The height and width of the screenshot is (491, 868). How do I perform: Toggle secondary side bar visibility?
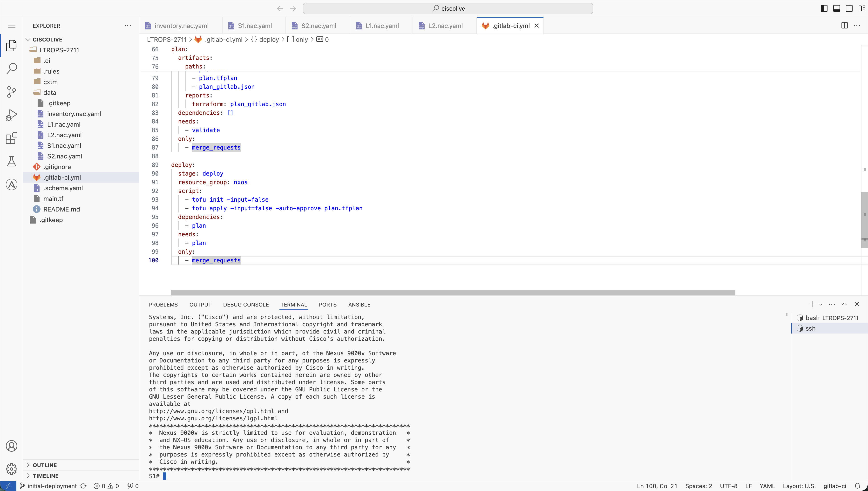pos(849,8)
